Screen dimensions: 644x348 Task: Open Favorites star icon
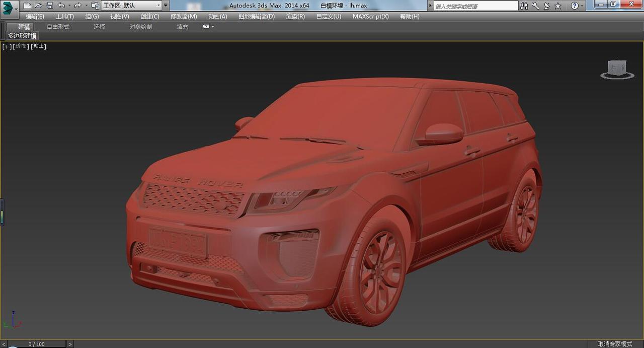(558, 6)
